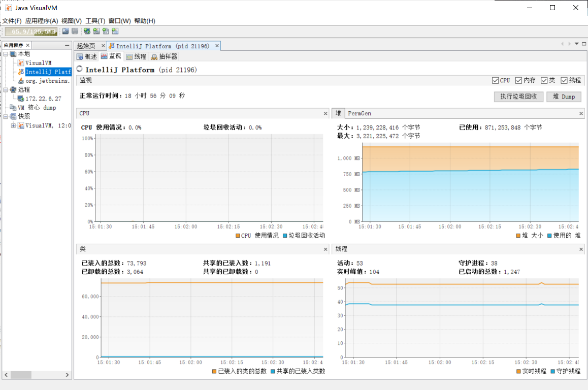The image size is (588, 390).
Task: Open the 窗口(W) menu
Action: tap(120, 21)
